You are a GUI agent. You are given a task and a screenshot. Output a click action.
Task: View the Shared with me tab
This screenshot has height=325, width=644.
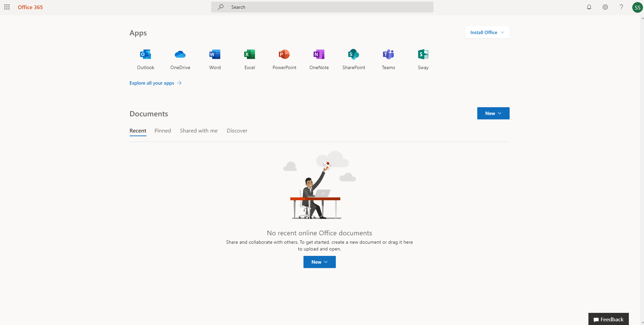[199, 131]
